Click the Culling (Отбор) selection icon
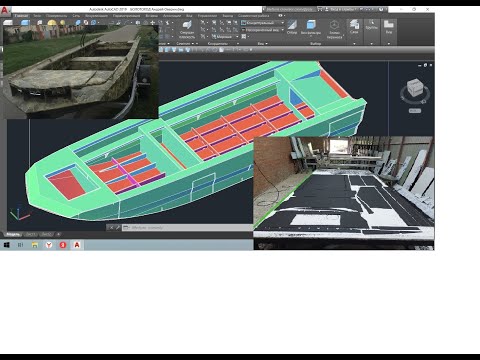480x360 pixels. coord(292,27)
